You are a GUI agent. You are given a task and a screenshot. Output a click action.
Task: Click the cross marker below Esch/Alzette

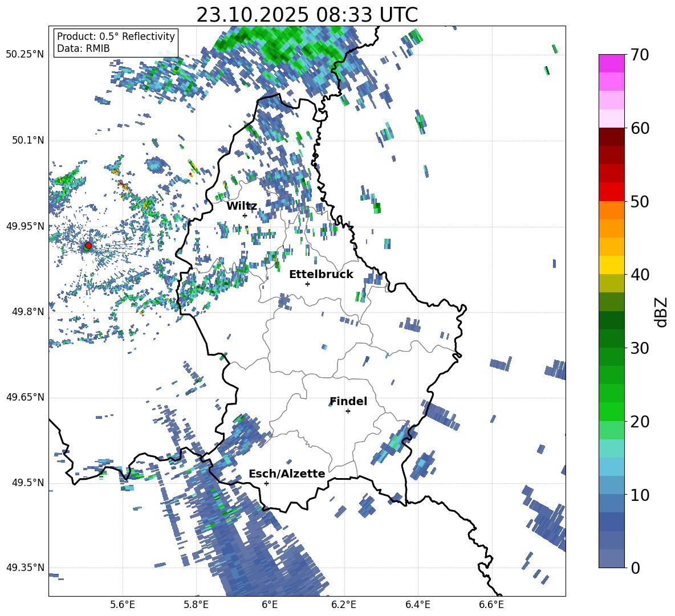[x=266, y=483]
